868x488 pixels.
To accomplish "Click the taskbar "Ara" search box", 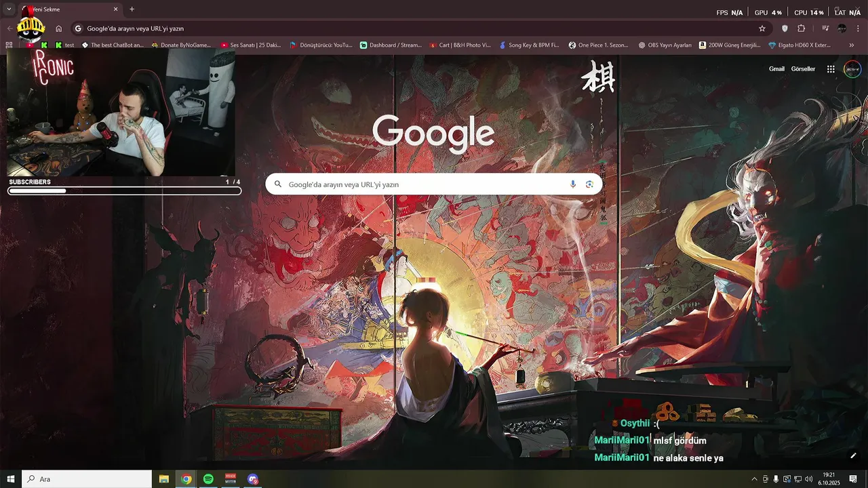I will pyautogui.click(x=87, y=479).
